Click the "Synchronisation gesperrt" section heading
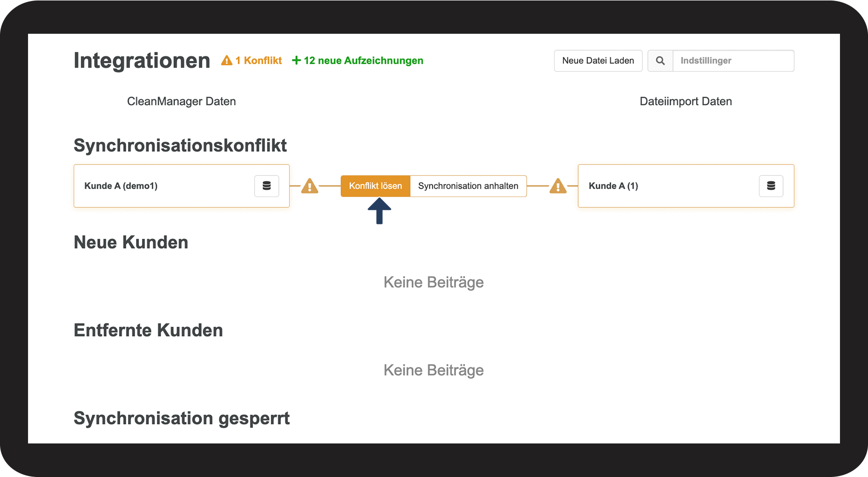This screenshot has height=477, width=868. 181,418
